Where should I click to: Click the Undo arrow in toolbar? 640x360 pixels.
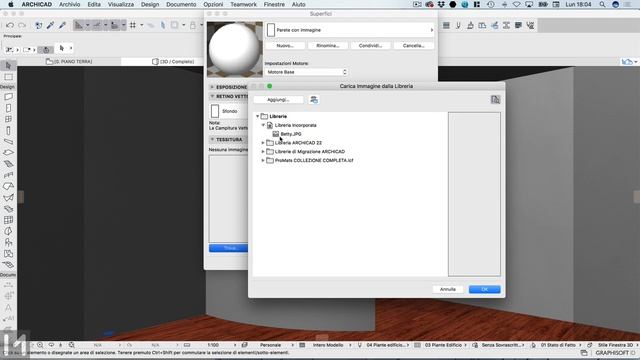click(x=10, y=25)
